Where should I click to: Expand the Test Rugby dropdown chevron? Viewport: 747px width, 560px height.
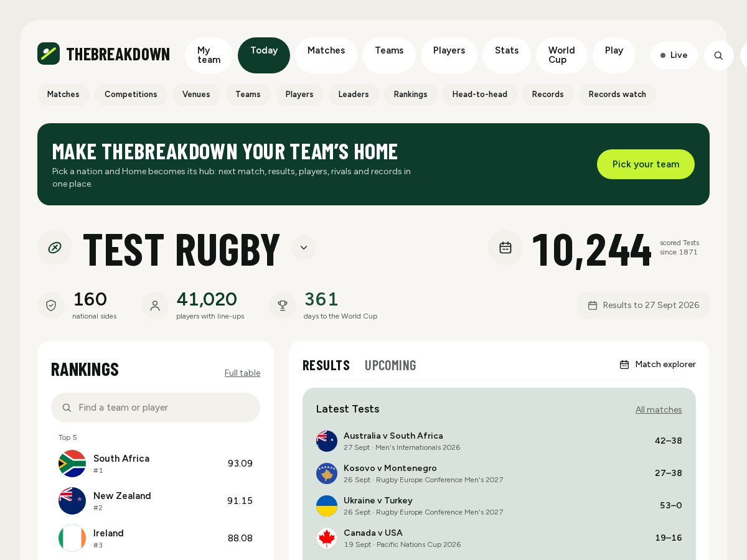click(304, 248)
